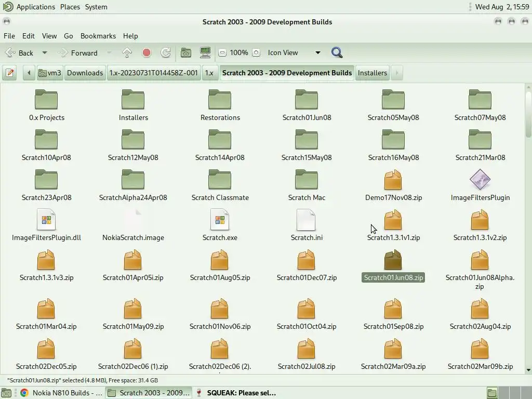Open the View menu
The image size is (532, 399).
(49, 36)
